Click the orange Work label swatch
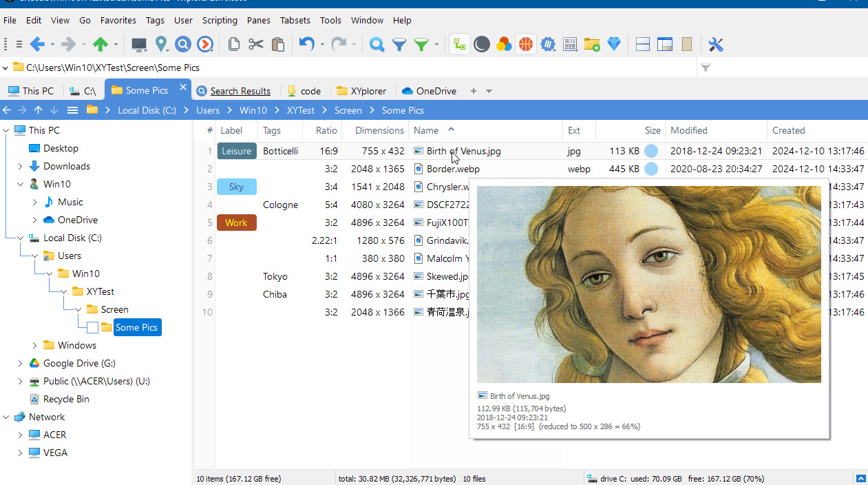 237,223
